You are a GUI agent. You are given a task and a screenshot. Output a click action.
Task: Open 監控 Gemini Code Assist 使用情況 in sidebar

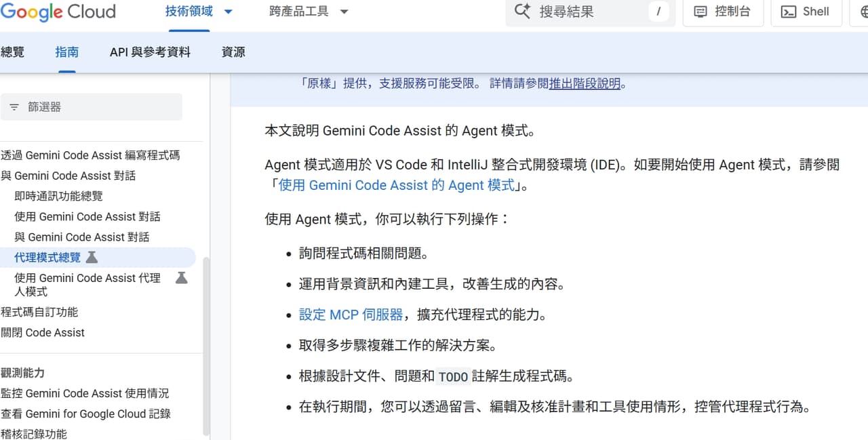(85, 393)
